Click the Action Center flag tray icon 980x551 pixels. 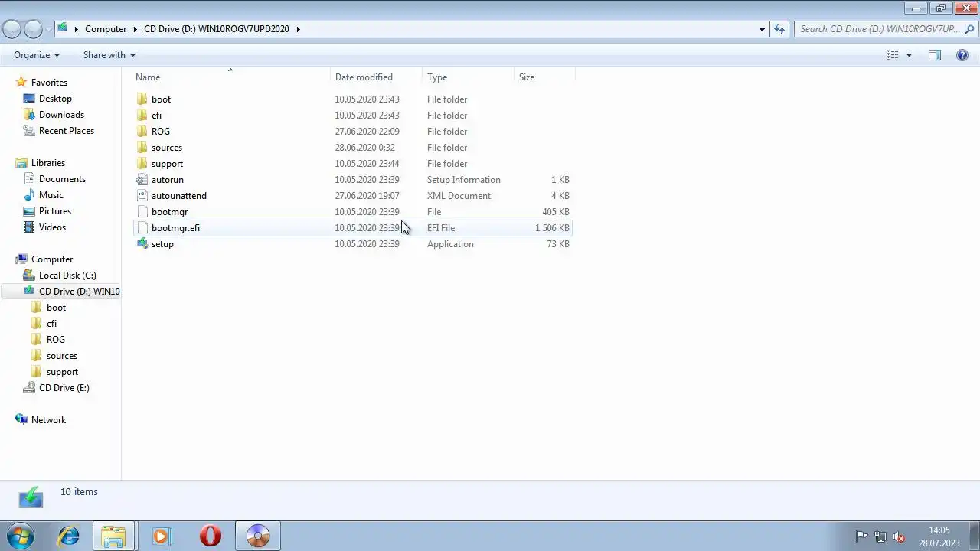tap(861, 536)
